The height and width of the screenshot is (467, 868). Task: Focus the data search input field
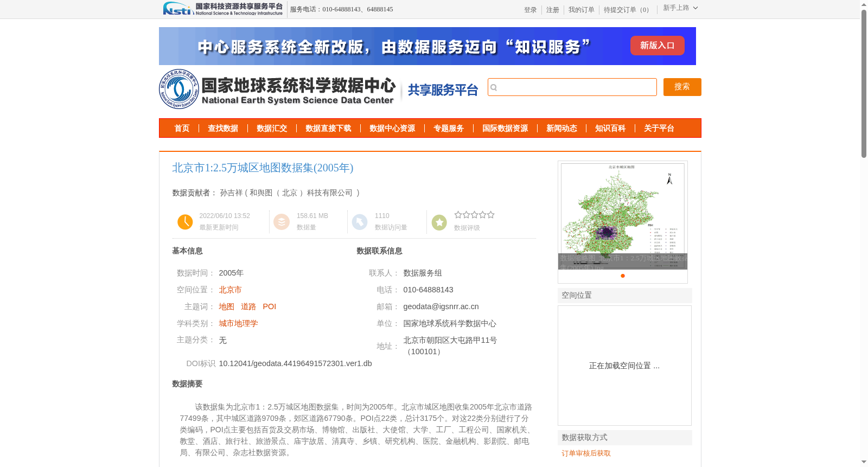pos(572,87)
